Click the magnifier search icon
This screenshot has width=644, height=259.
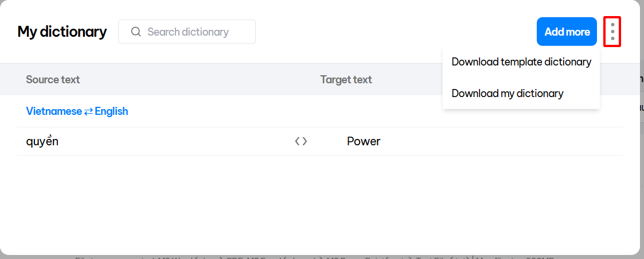click(136, 32)
